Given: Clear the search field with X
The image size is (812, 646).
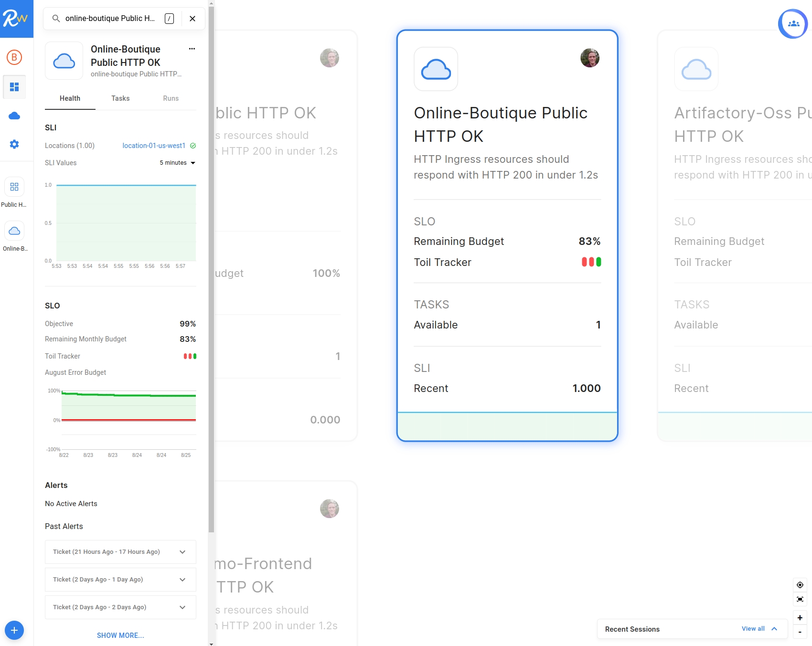Looking at the screenshot, I should [x=192, y=19].
